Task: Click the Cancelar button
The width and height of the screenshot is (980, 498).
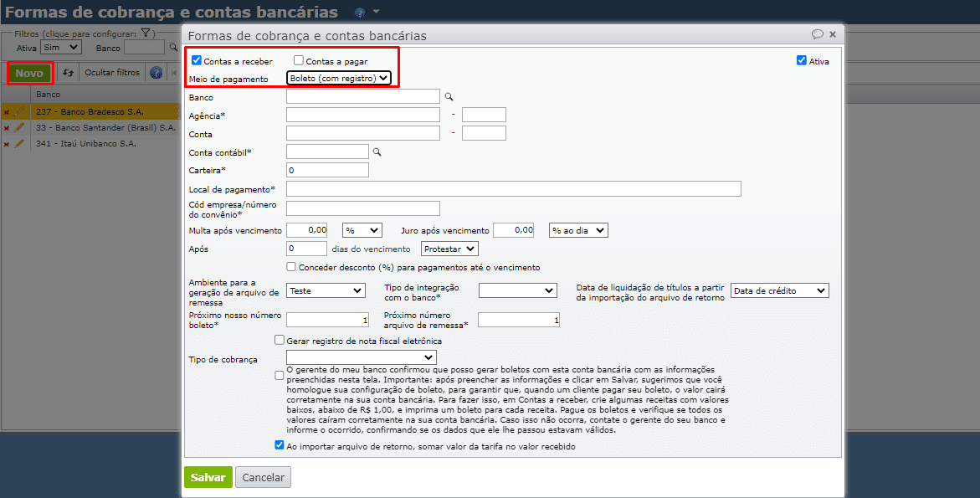Action: click(263, 477)
